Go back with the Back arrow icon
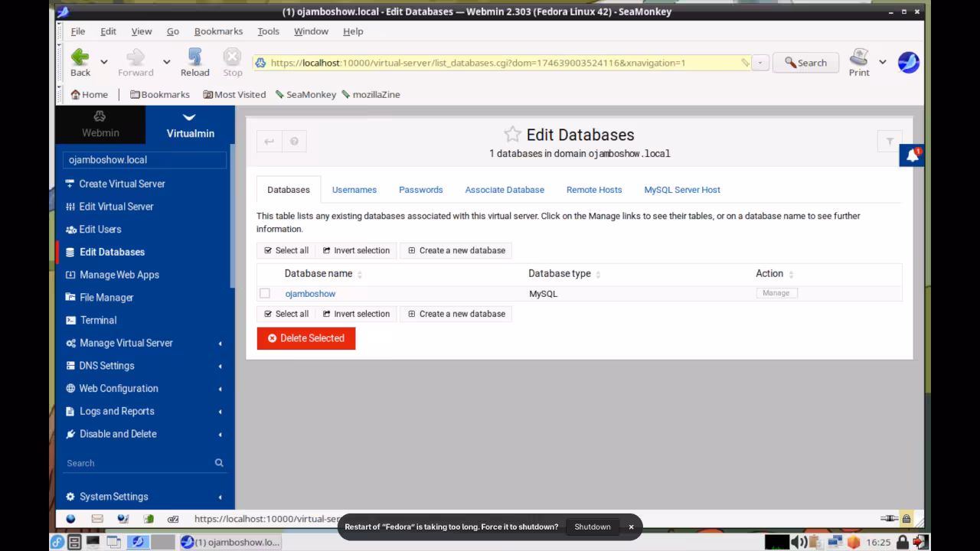The image size is (980, 551). coord(80,57)
